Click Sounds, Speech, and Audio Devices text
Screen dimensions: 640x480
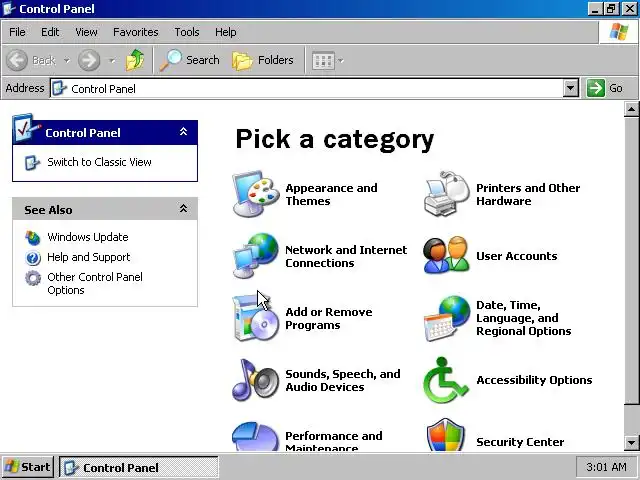coord(342,380)
